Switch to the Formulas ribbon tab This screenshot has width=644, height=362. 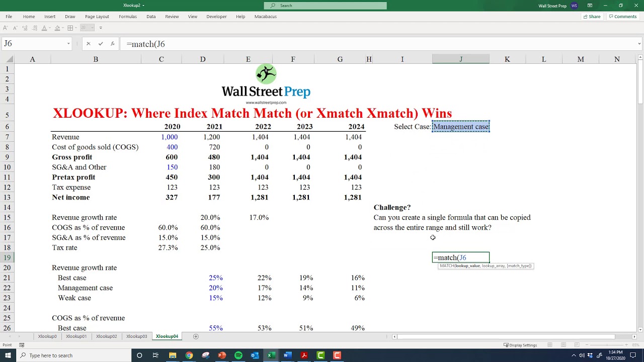[128, 17]
